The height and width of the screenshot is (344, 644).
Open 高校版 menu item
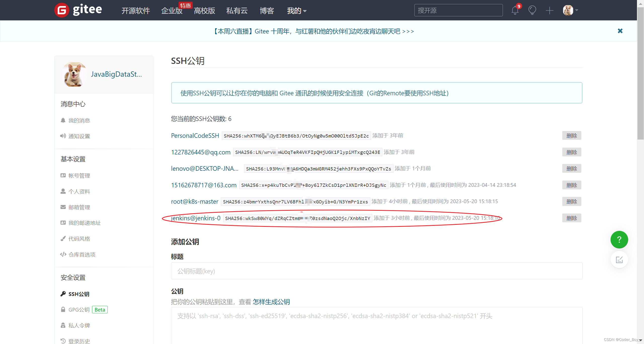(x=204, y=11)
